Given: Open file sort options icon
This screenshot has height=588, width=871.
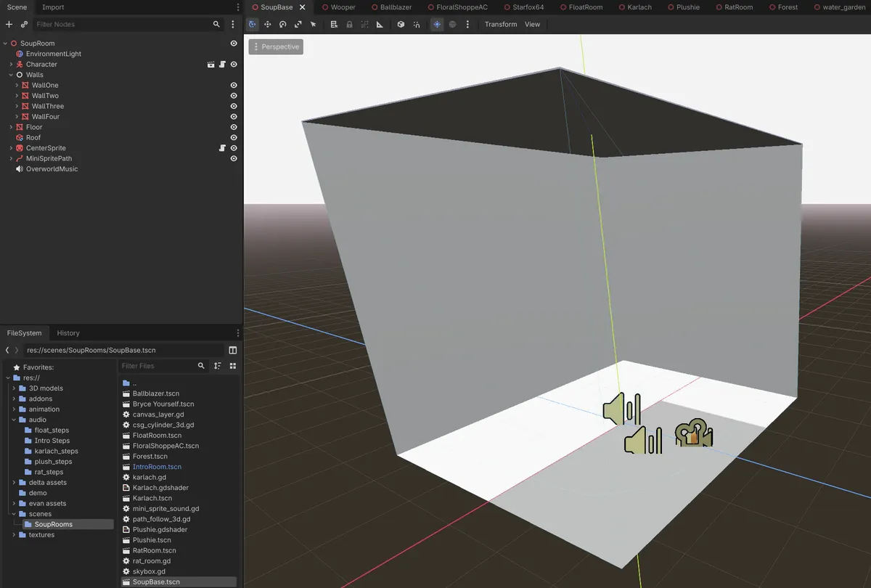Looking at the screenshot, I should 218,366.
